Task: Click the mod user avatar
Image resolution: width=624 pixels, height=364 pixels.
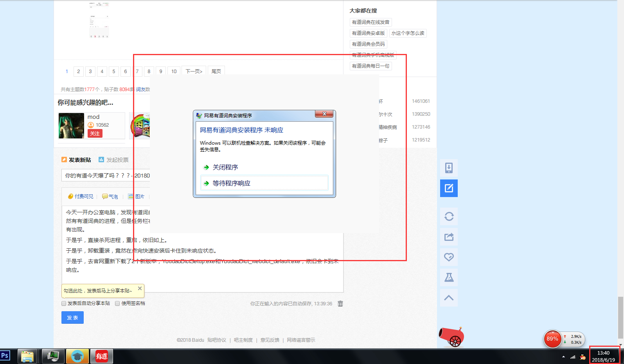Action: tap(71, 126)
